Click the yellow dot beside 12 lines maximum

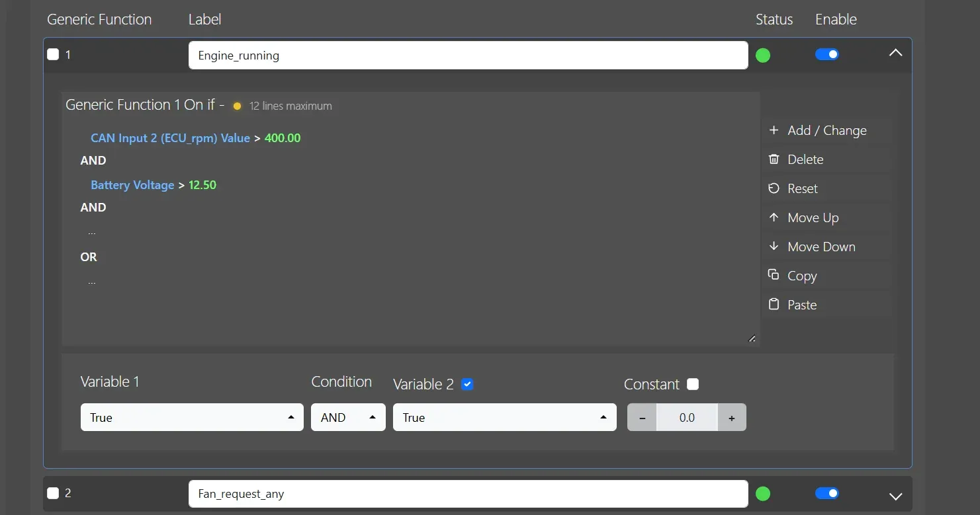237,106
